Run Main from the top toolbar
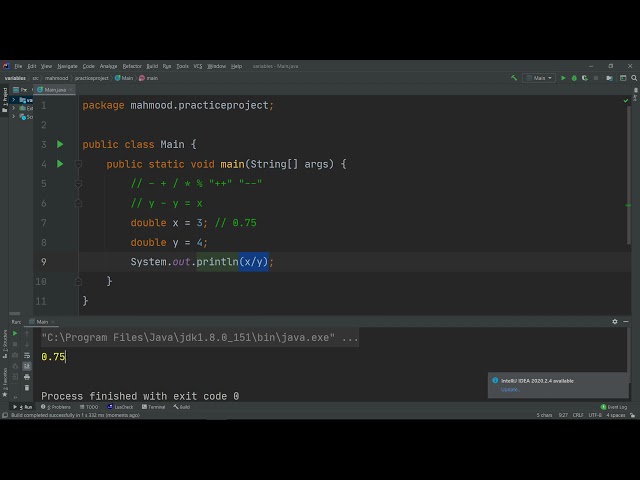Image resolution: width=640 pixels, height=480 pixels. coord(563,78)
